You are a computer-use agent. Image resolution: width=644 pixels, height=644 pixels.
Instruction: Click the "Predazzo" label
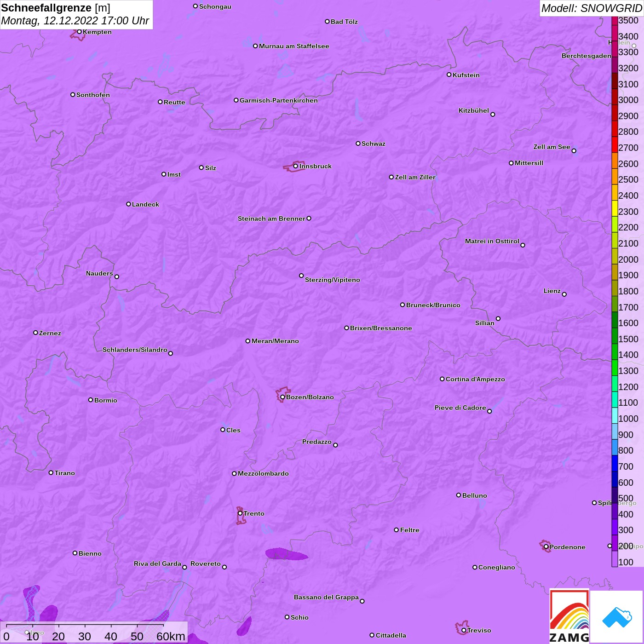pyautogui.click(x=316, y=442)
